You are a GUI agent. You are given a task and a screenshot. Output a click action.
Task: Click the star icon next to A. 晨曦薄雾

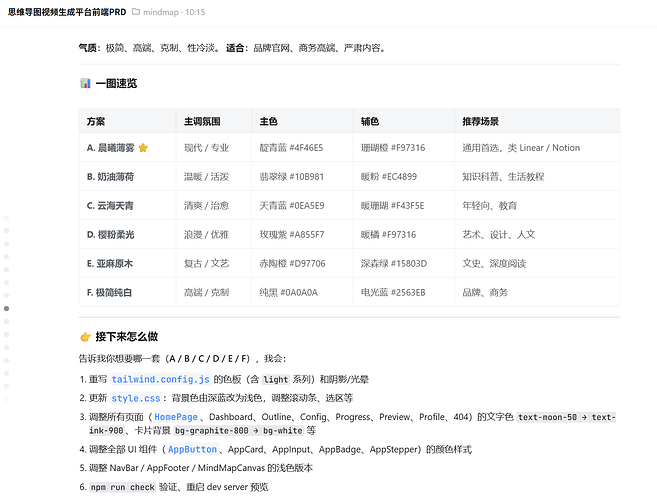point(143,148)
